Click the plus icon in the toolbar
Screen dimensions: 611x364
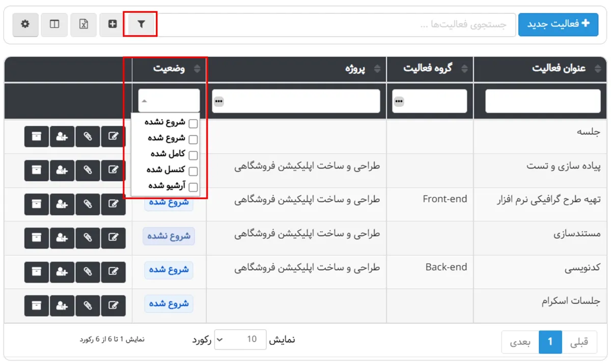(x=112, y=23)
